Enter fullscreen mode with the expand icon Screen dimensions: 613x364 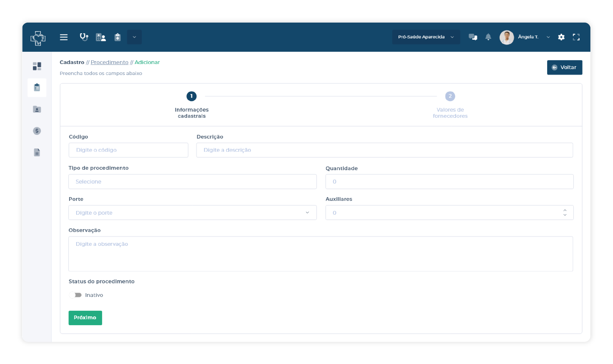coord(576,37)
